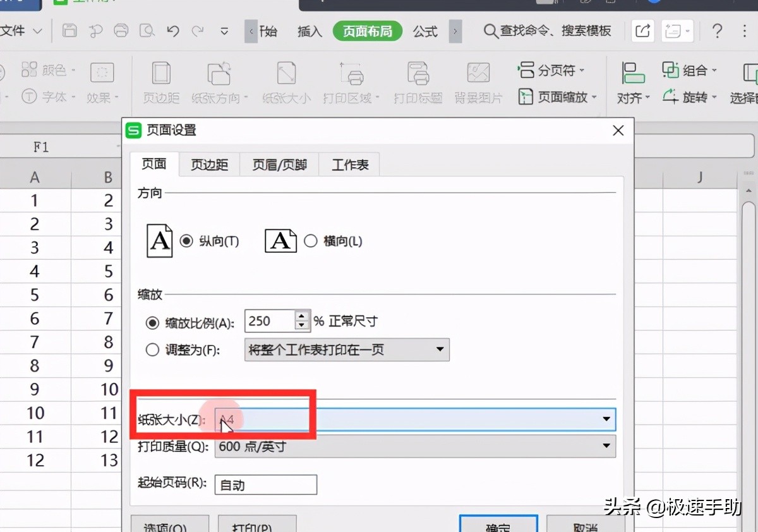Increase the scale percentage with up arrow
This screenshot has width=758, height=532.
point(303,316)
